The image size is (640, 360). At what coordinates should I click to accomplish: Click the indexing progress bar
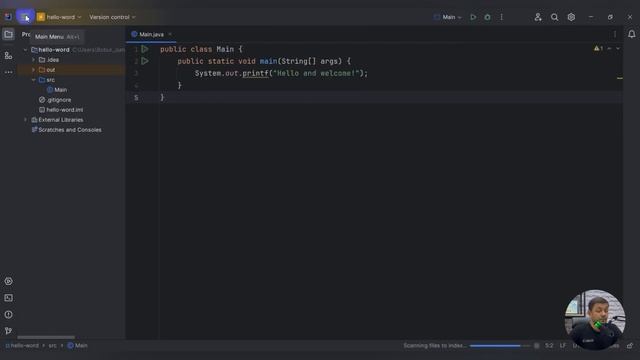pos(499,346)
